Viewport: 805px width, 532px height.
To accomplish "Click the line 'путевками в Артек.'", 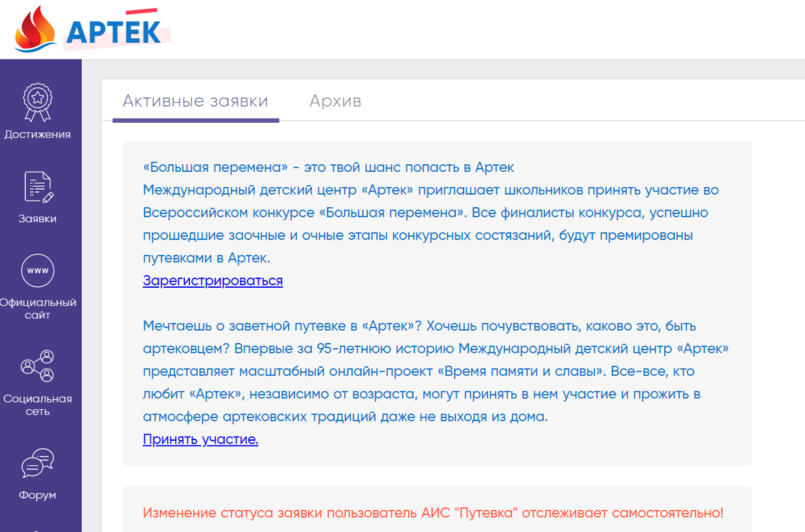I will (206, 258).
